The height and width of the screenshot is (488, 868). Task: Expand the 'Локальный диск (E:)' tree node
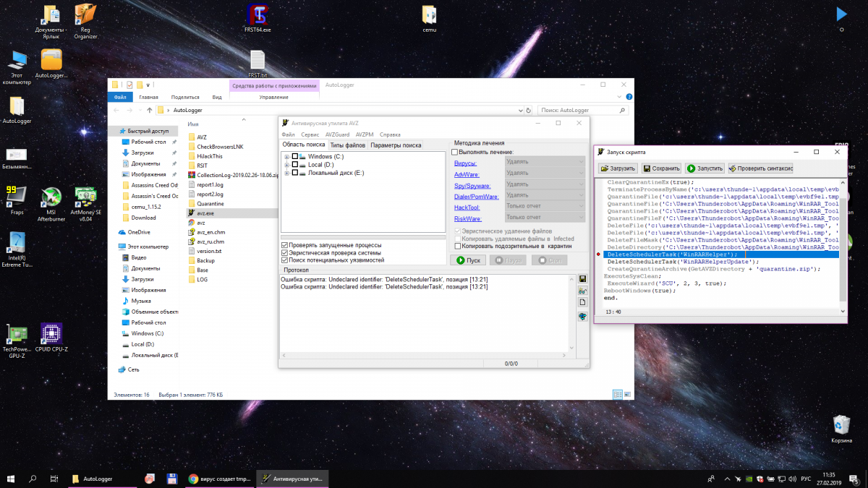[286, 173]
